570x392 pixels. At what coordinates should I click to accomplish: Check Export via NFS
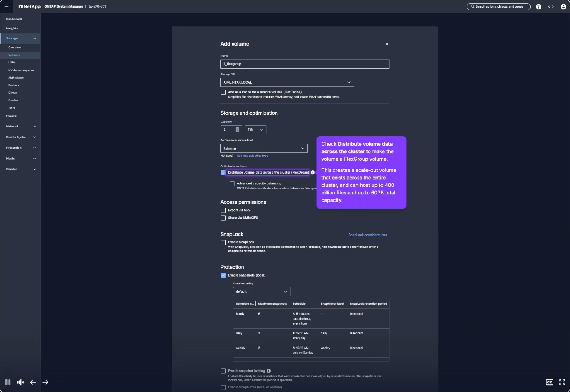click(x=223, y=211)
